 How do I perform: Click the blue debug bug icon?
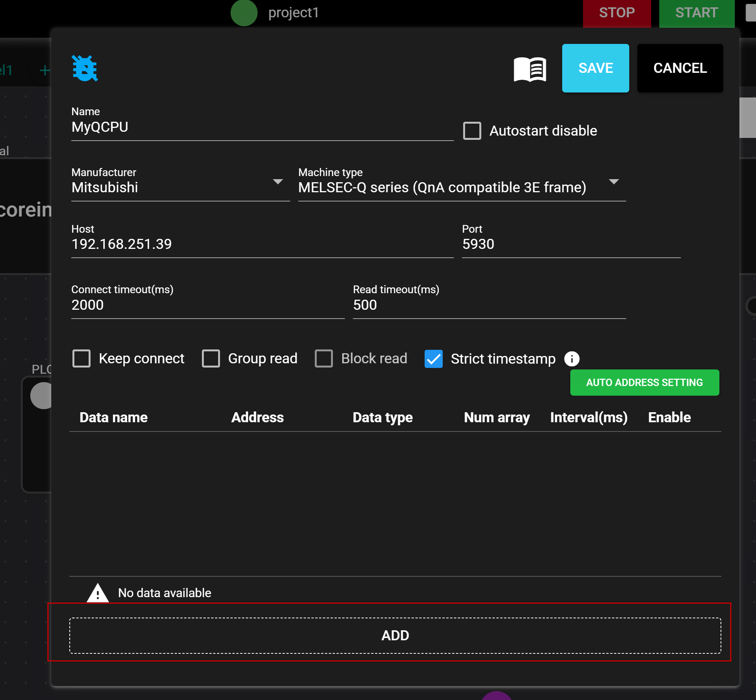pos(85,69)
